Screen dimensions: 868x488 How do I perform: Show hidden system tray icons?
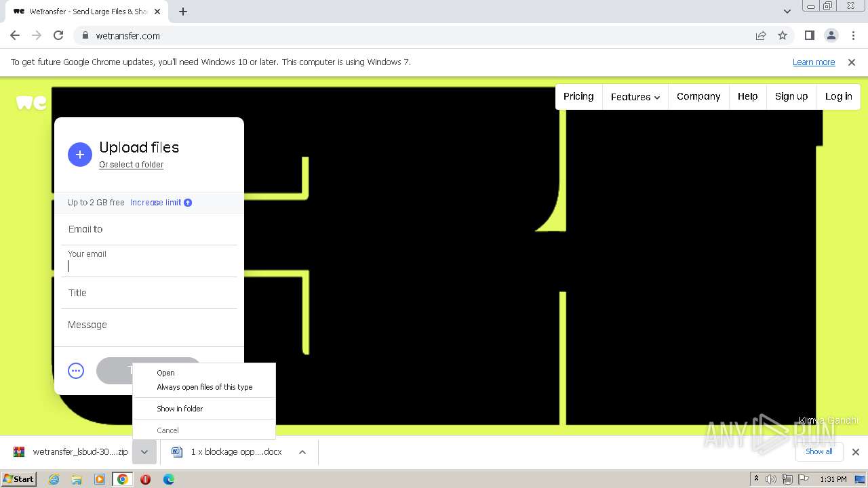(x=756, y=479)
